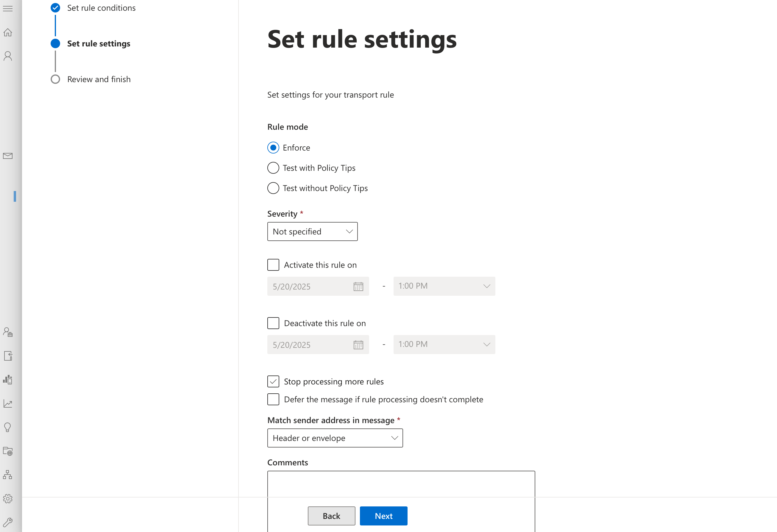777x532 pixels.
Task: Open Migration document icon in sidebar
Action: [x=8, y=356]
